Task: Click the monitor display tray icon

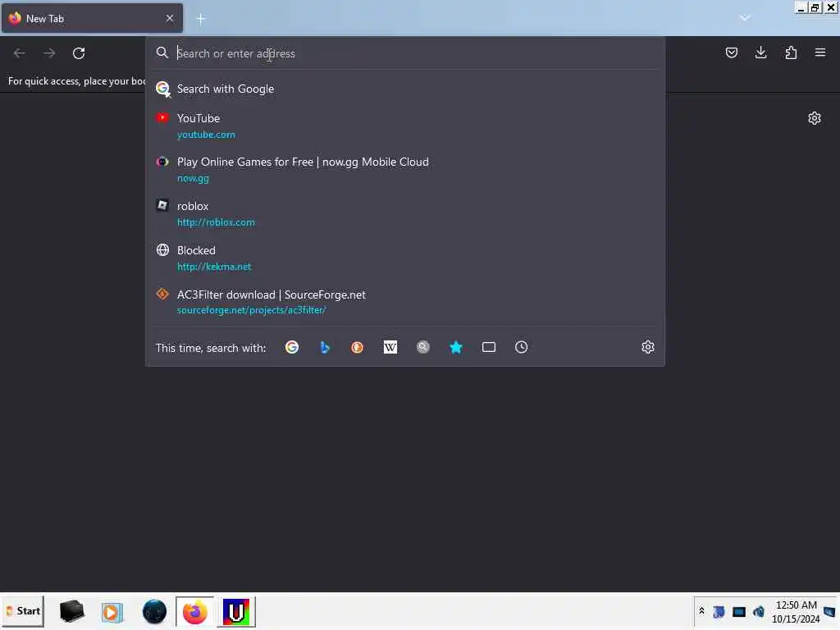Action: [x=739, y=612]
